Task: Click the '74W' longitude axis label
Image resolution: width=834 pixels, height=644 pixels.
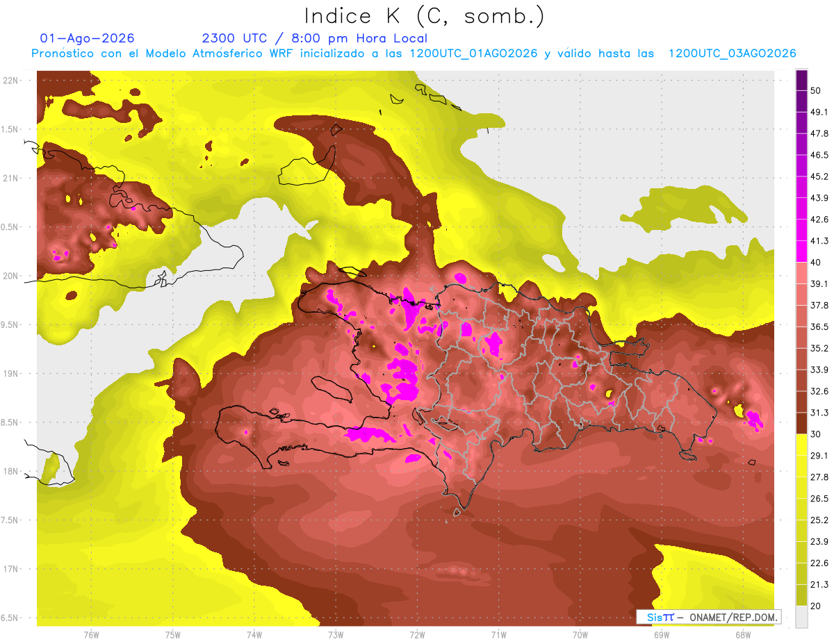Action: pyautogui.click(x=254, y=635)
